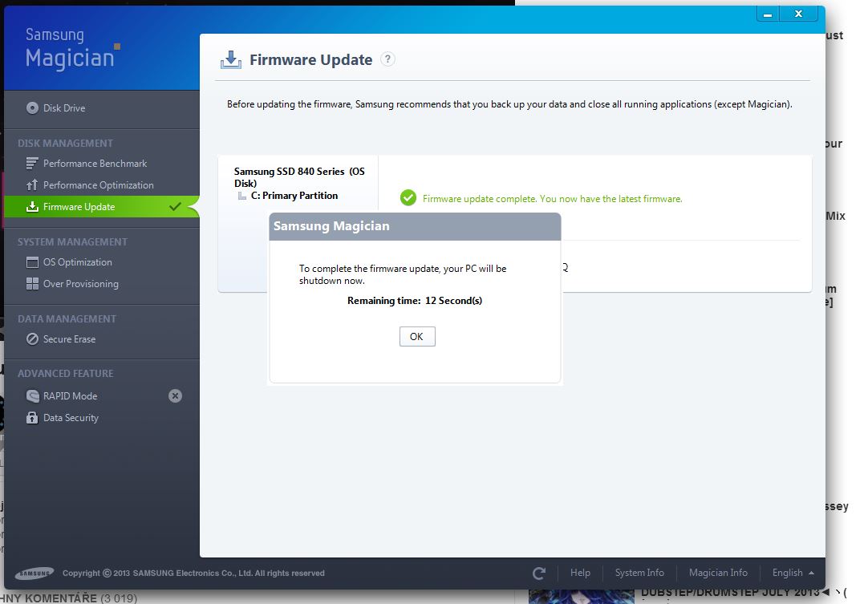Click the Firmware Update help question mark
This screenshot has height=604, width=868.
point(387,59)
